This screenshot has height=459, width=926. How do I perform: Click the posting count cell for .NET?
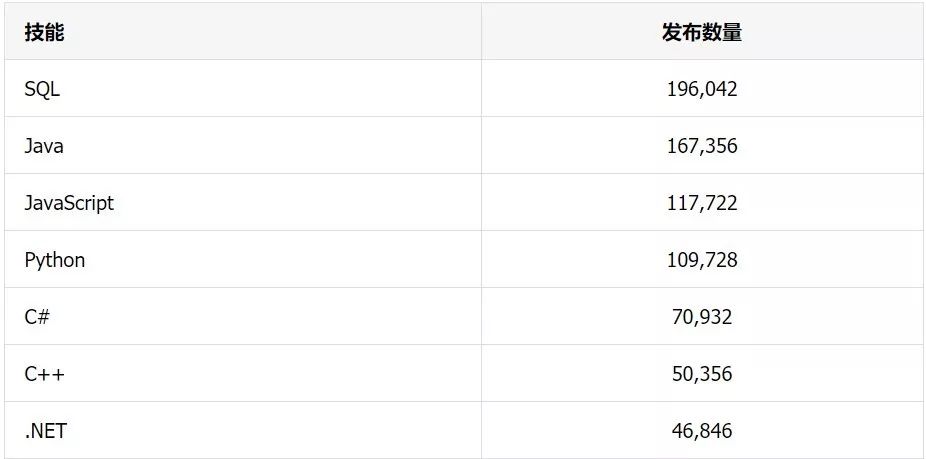(x=703, y=430)
